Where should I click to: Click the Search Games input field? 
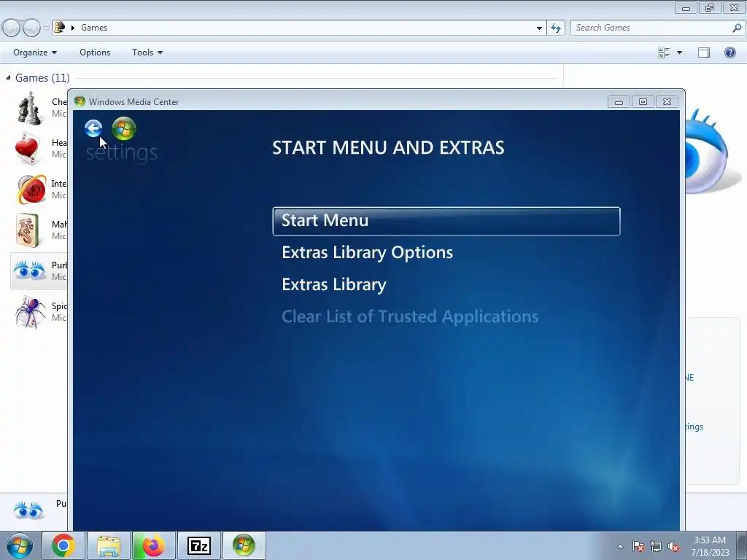[x=651, y=28]
